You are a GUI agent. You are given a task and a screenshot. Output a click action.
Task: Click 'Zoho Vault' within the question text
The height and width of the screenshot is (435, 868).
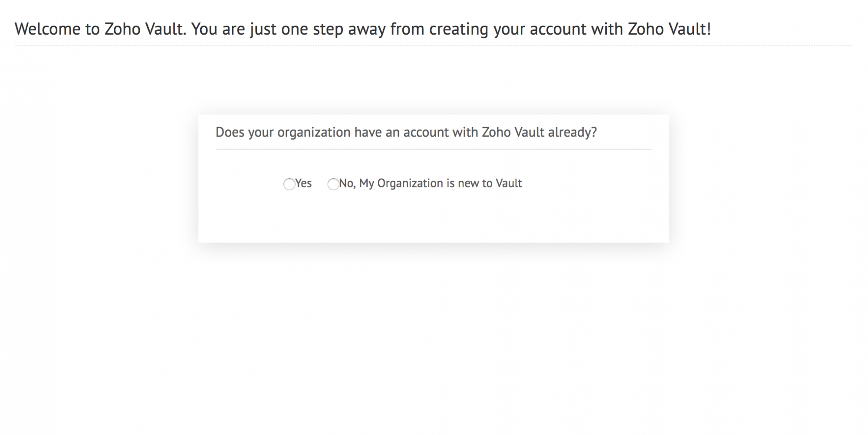513,132
